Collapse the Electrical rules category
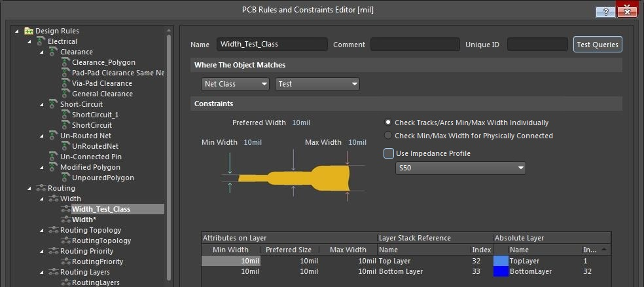This screenshot has height=287, width=644. 29,41
